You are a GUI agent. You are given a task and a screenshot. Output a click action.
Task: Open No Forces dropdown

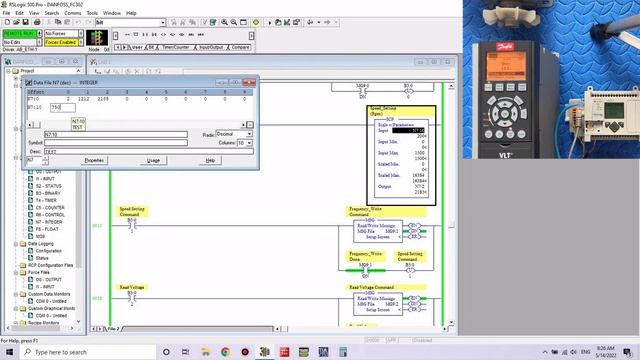[x=81, y=33]
